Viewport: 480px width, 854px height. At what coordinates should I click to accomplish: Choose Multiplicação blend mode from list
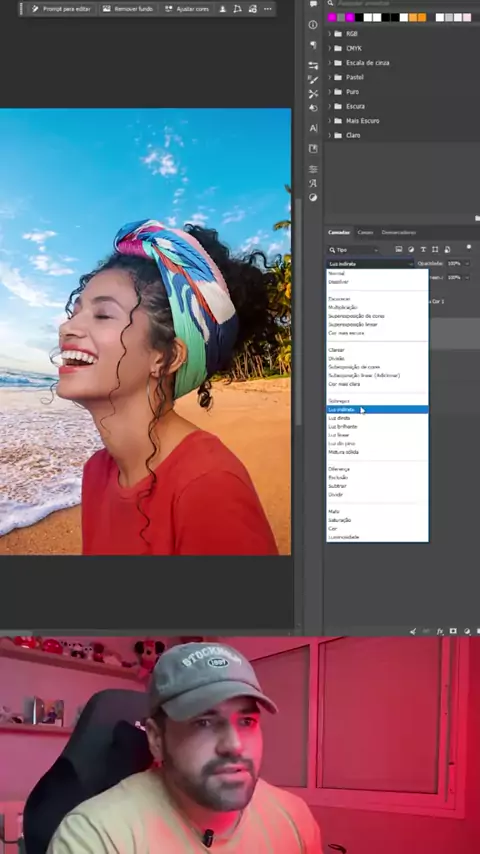[x=343, y=307]
